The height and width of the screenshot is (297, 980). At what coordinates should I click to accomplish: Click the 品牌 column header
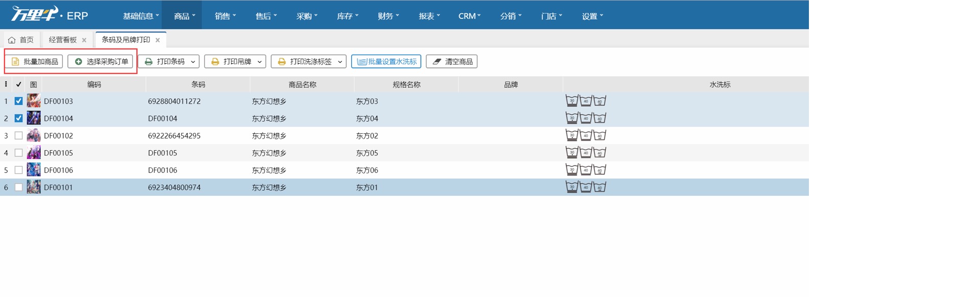click(x=511, y=84)
